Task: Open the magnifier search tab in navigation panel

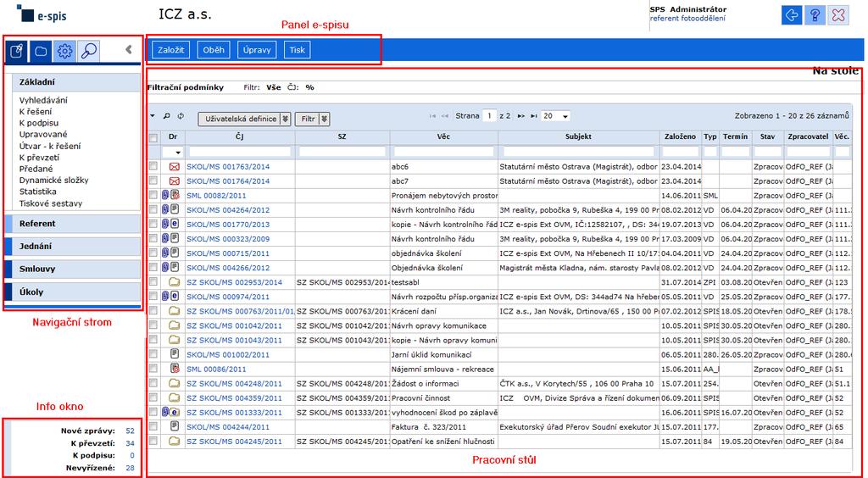Action: 88,52
